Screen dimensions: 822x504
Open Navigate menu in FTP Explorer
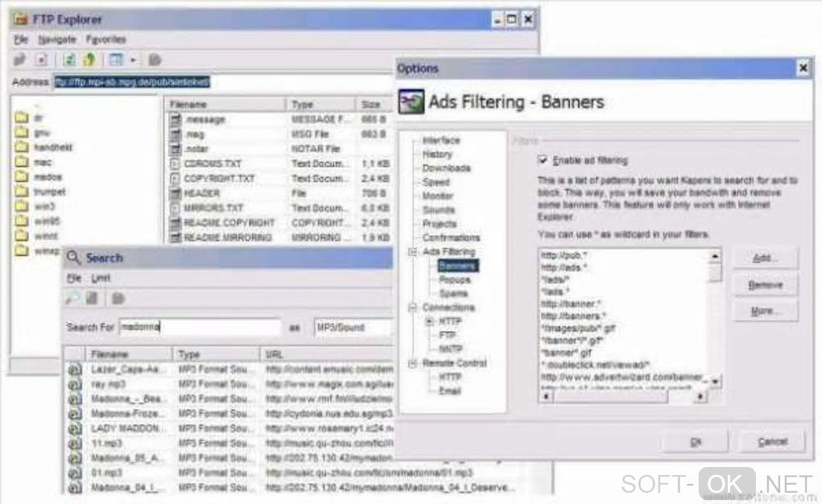[56, 39]
